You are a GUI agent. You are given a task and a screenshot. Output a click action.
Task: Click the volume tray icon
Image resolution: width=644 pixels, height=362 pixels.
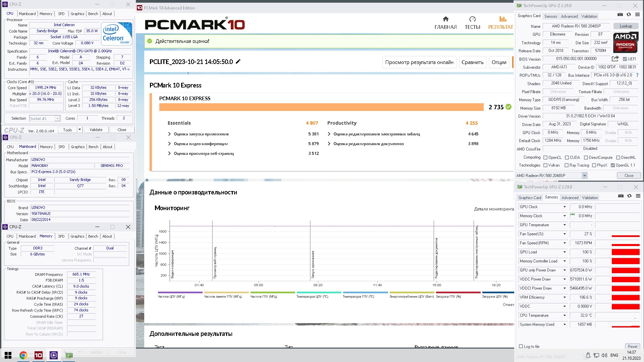(604, 355)
